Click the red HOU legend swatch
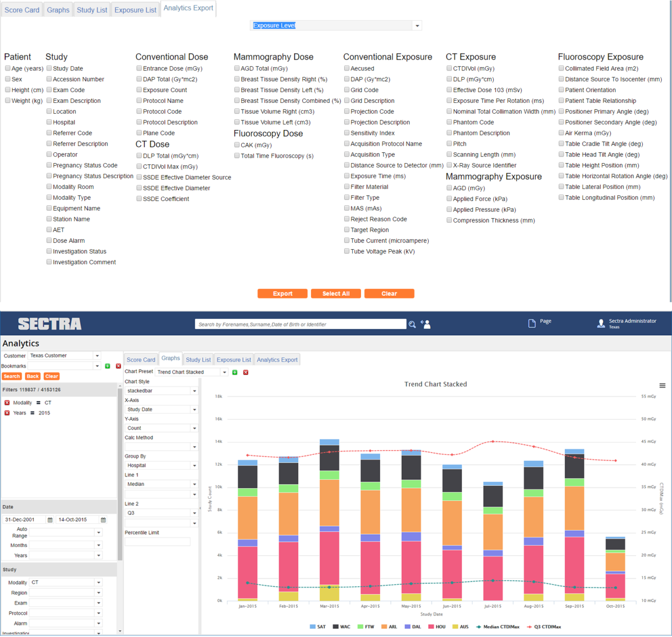The height and width of the screenshot is (637, 672). click(x=432, y=626)
